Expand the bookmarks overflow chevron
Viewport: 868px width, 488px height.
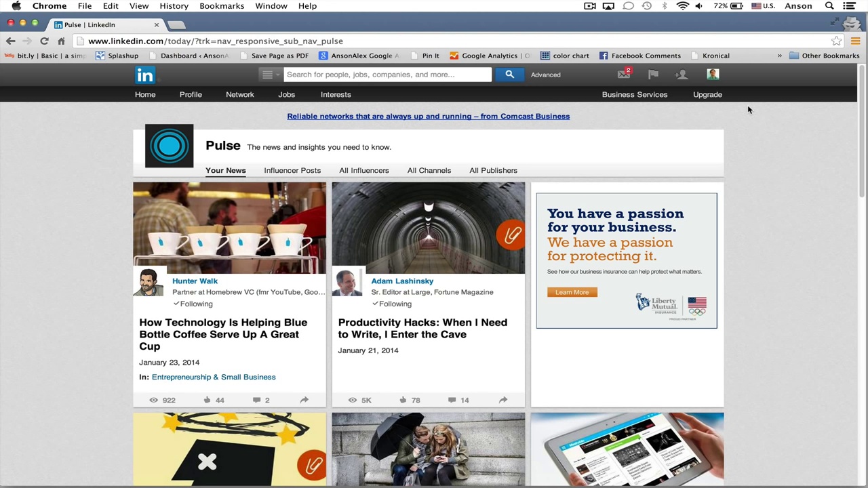tap(779, 56)
